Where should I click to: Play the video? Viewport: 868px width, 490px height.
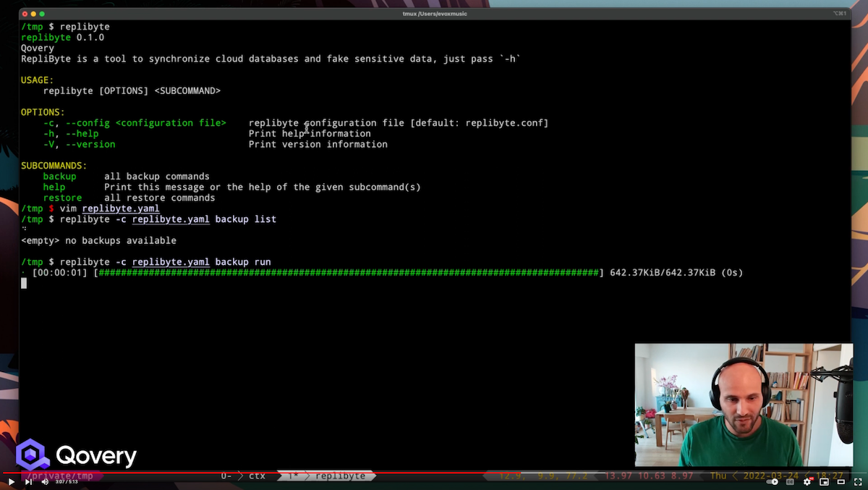pos(11,481)
